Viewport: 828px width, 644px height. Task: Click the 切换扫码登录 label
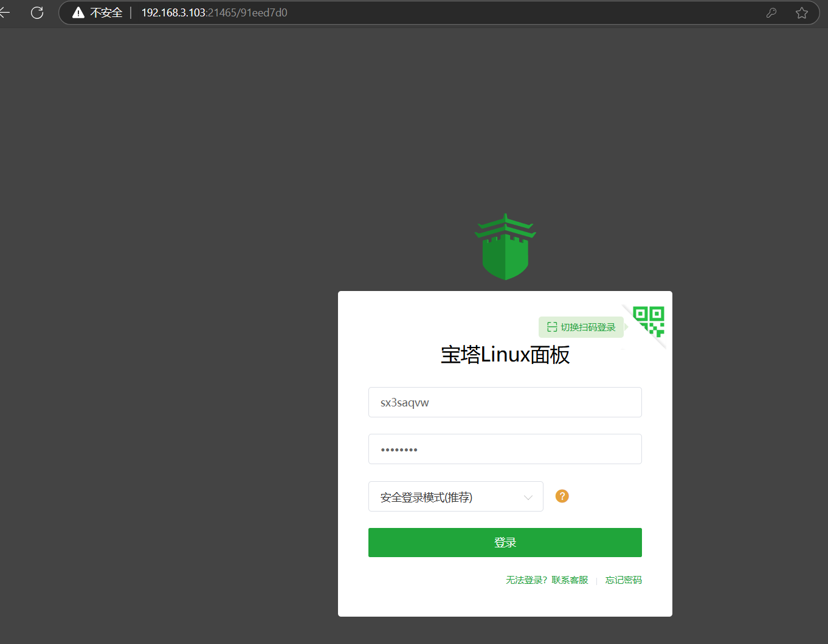coord(588,327)
